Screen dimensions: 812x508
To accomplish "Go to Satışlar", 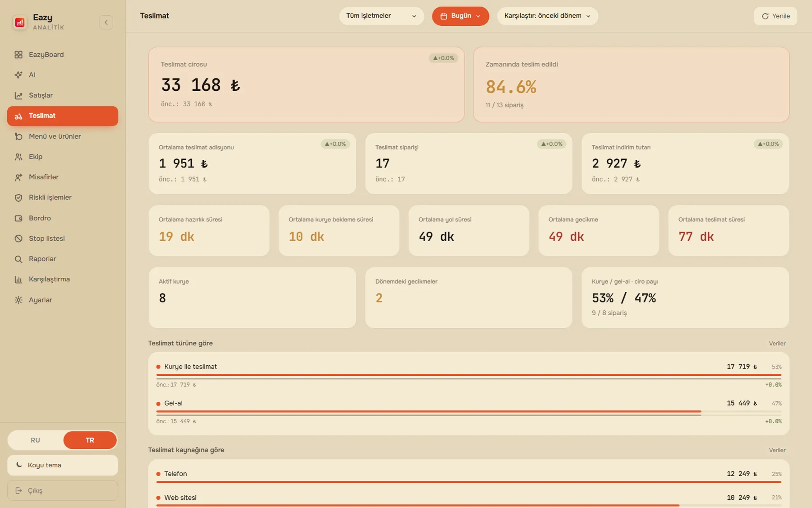I will point(63,95).
